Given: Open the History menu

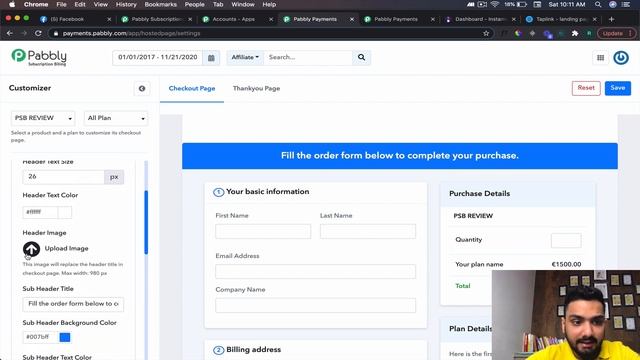Looking at the screenshot, I should tap(126, 4).
